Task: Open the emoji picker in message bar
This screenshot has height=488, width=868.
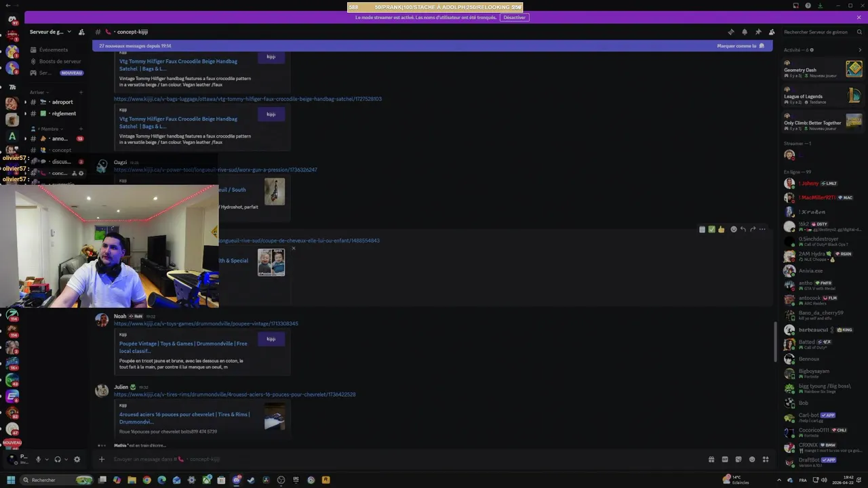Action: pyautogui.click(x=752, y=460)
